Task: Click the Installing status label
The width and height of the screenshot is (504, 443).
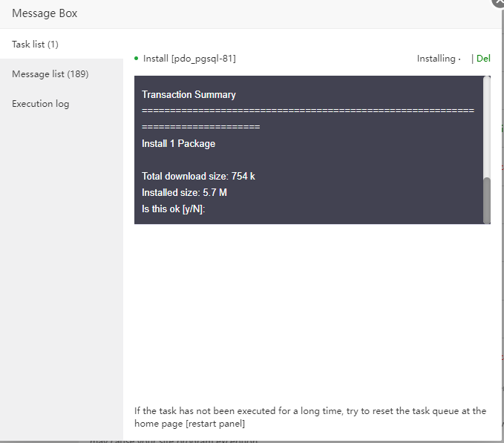Action: pyautogui.click(x=436, y=59)
